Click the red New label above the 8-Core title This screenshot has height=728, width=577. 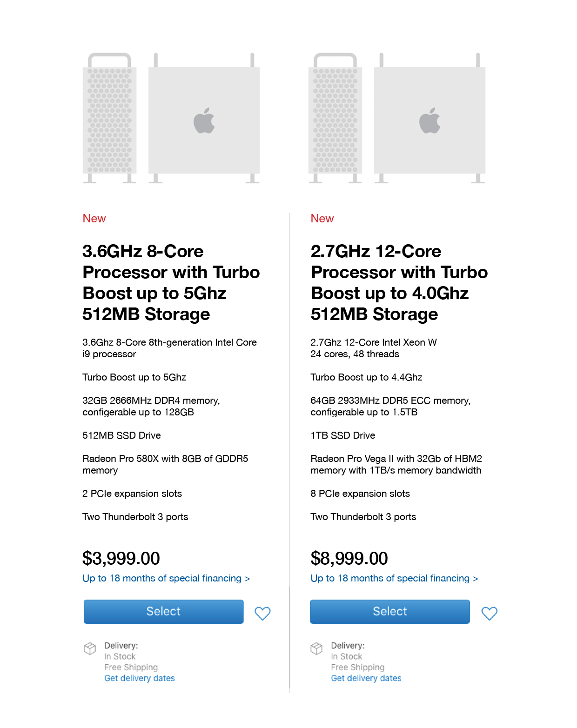click(94, 219)
